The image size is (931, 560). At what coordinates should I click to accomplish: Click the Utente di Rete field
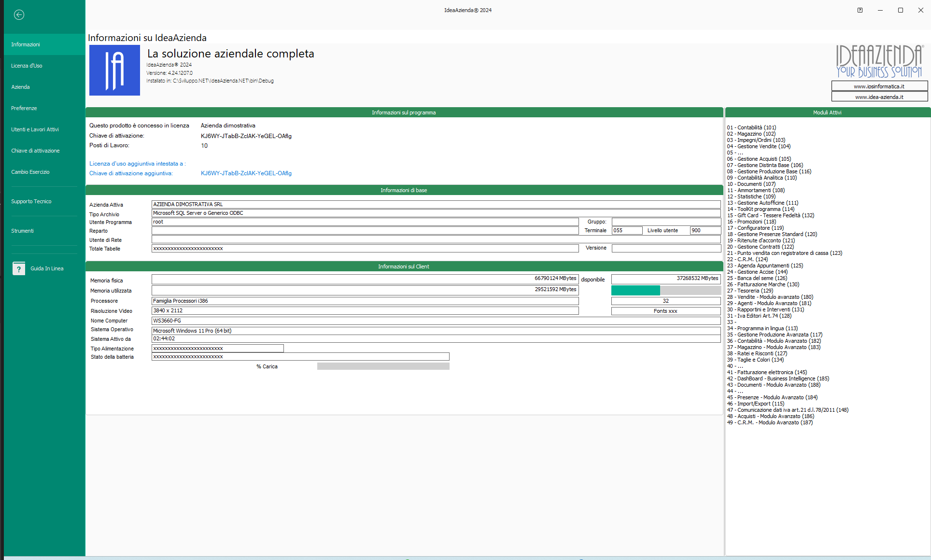coord(436,239)
